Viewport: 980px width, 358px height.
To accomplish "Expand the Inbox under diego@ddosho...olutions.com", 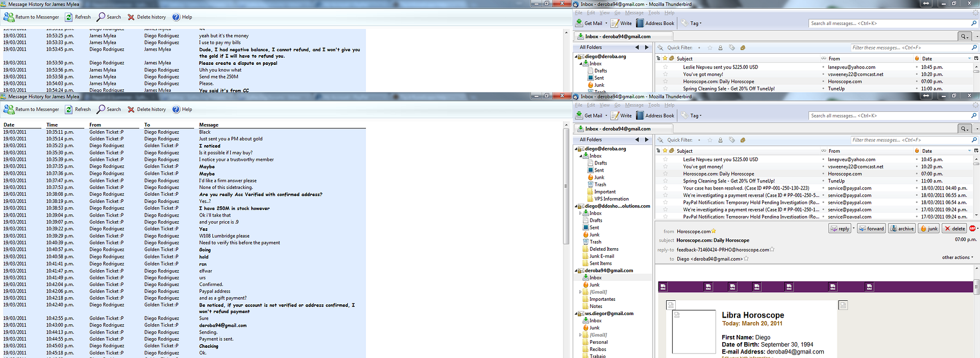I will pos(580,213).
